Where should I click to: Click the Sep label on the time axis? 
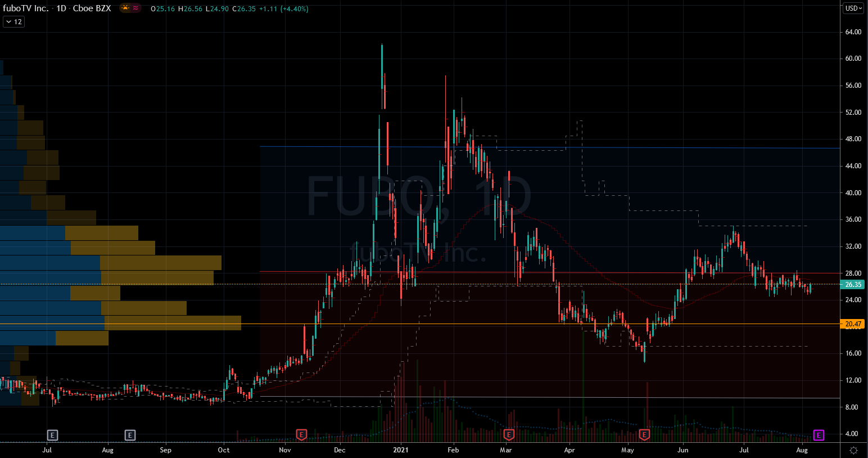click(x=165, y=450)
